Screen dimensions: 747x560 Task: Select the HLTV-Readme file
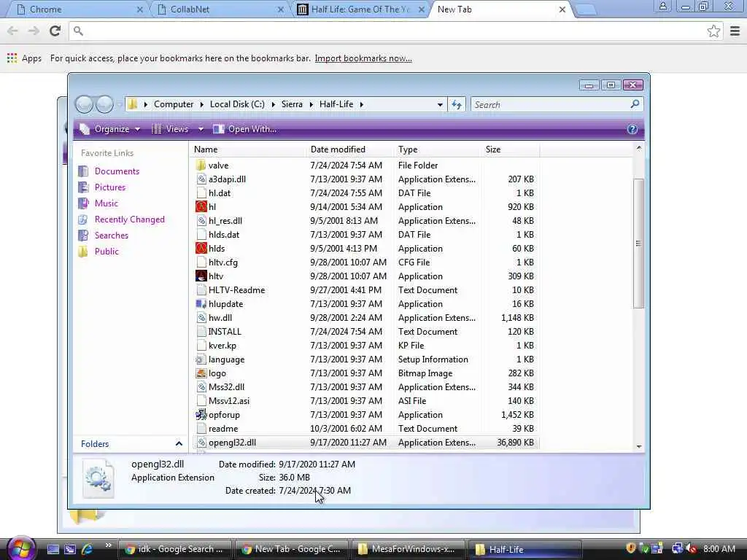pyautogui.click(x=236, y=289)
